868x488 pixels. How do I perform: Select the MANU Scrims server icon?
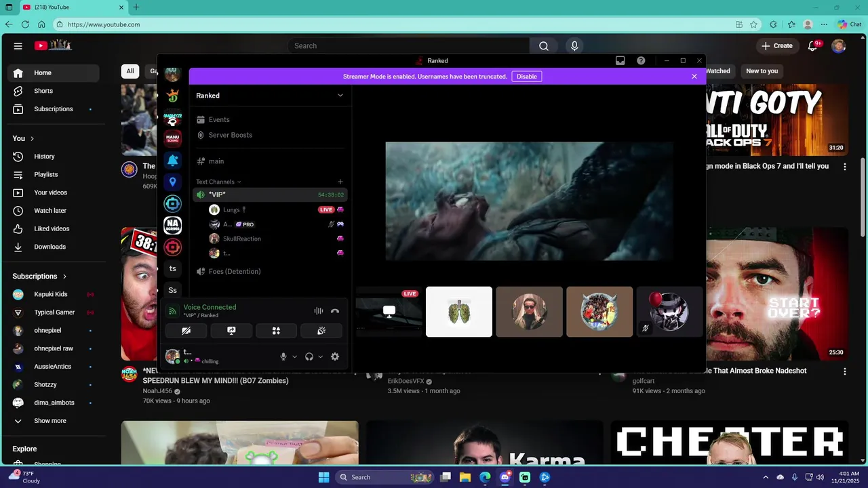(x=173, y=138)
